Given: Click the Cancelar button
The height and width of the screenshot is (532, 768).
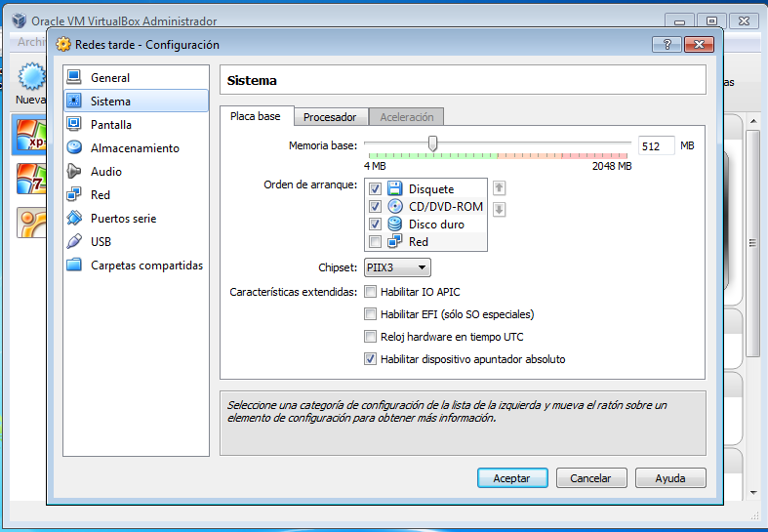Looking at the screenshot, I should pyautogui.click(x=591, y=478).
